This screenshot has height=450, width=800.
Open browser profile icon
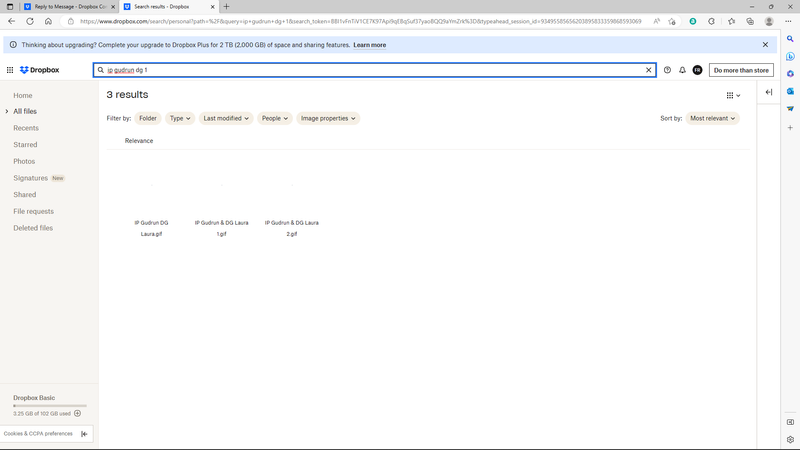[769, 21]
